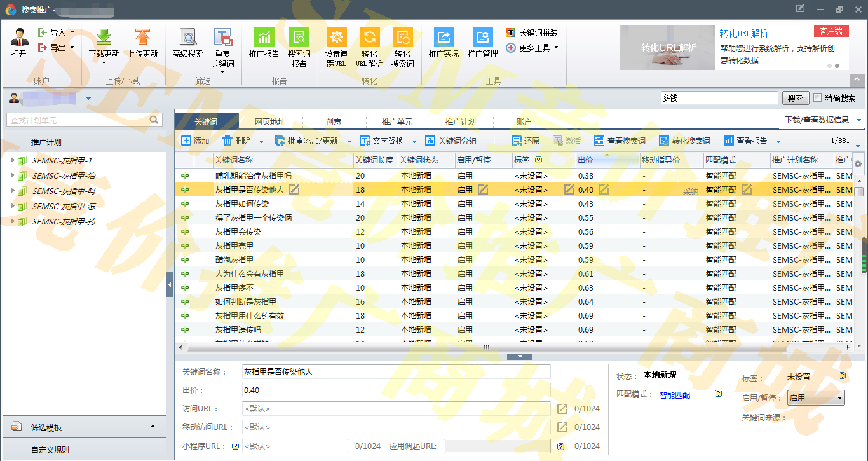Expand the SEMSC-灰指甲-1 plan tree node
Viewport: 868px width, 461px height.
[12, 160]
